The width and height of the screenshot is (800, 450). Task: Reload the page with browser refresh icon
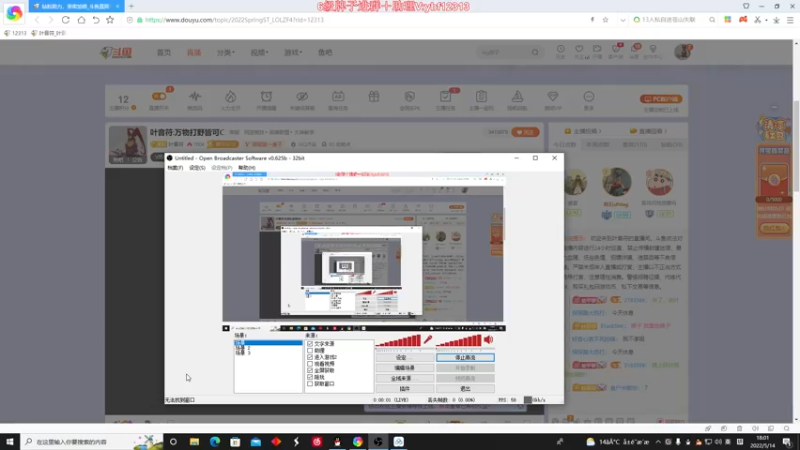[x=66, y=20]
